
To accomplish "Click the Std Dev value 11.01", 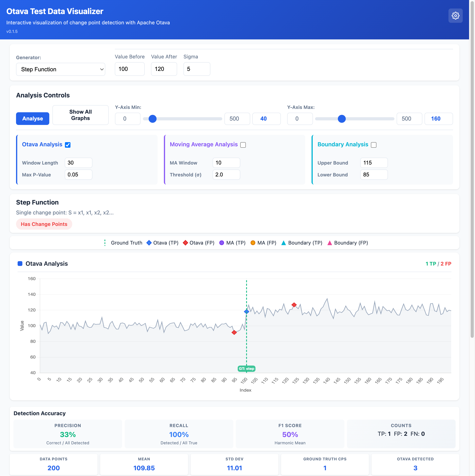I will [x=234, y=468].
